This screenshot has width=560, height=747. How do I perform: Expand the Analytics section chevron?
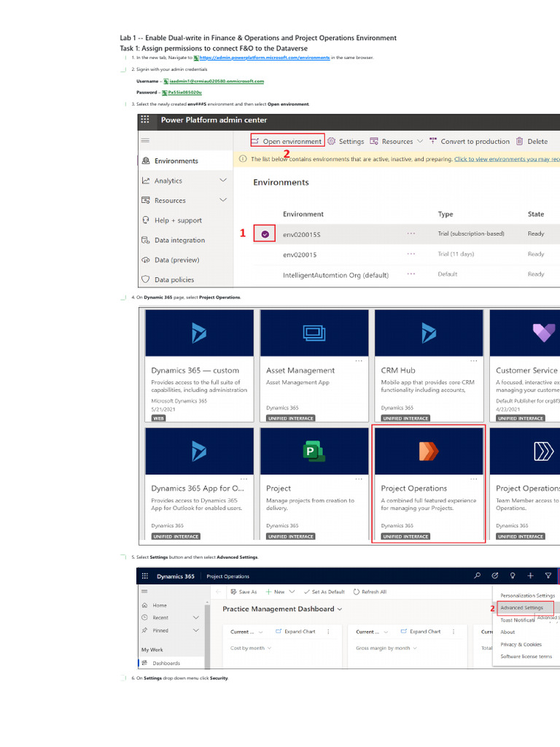pos(223,180)
